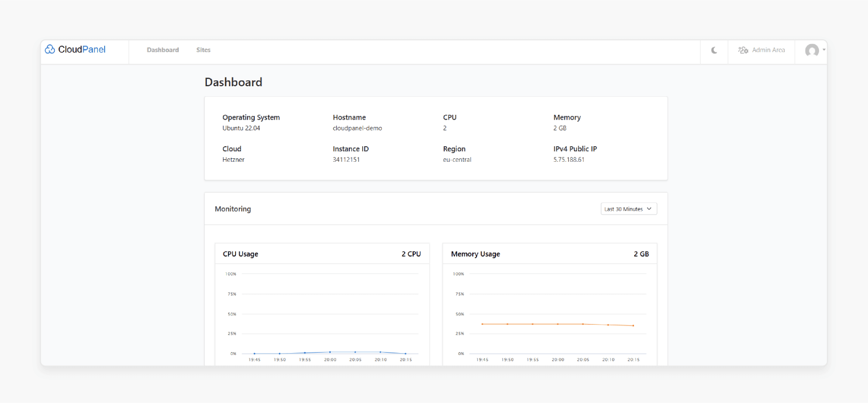
Task: Toggle dark mode with the moon icon
Action: [714, 50]
